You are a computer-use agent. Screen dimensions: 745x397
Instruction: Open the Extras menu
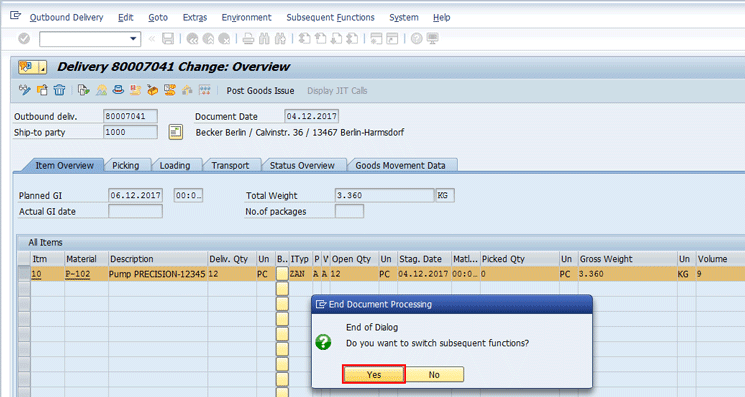tap(195, 17)
